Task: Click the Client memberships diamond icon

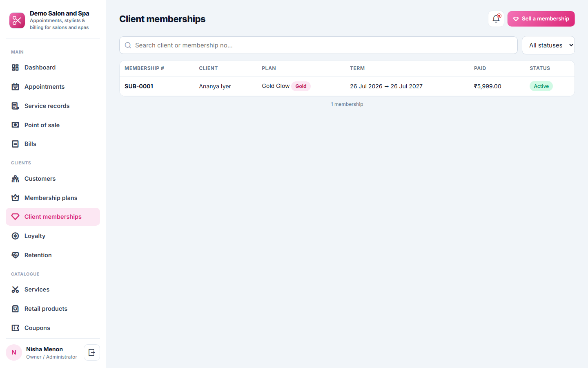Action: [x=16, y=217]
